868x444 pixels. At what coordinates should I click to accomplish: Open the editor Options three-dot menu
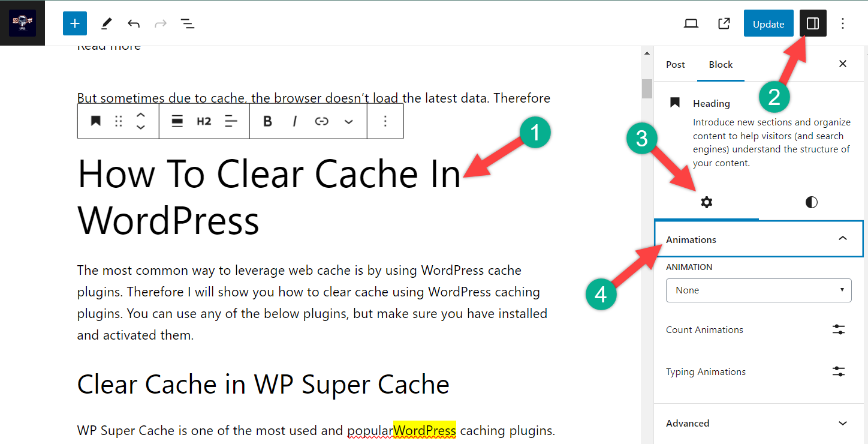pyautogui.click(x=843, y=23)
